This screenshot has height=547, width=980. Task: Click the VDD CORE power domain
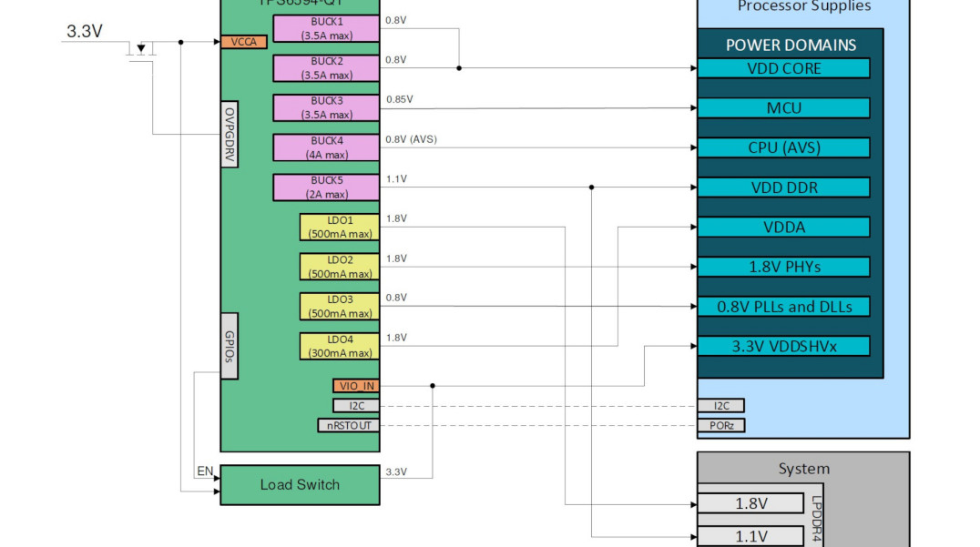784,68
